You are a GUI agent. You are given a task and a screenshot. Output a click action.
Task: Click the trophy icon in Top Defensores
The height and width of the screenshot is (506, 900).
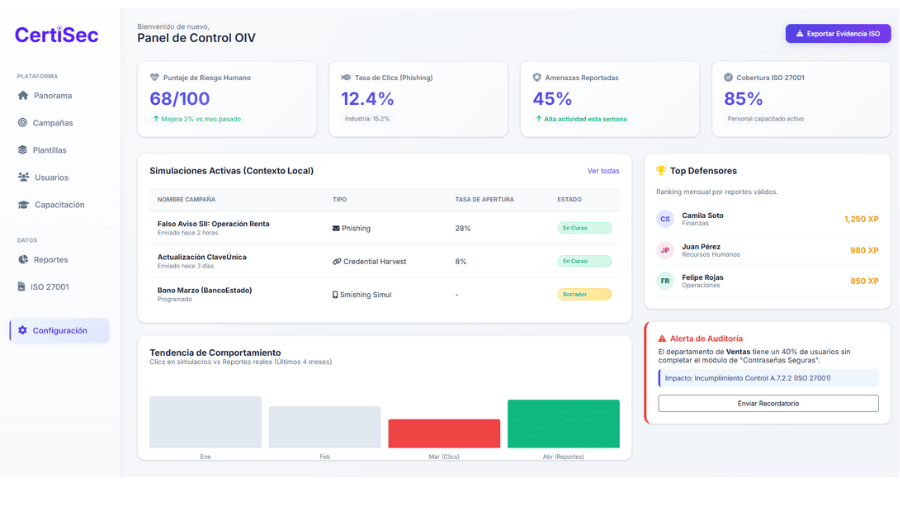(x=661, y=171)
